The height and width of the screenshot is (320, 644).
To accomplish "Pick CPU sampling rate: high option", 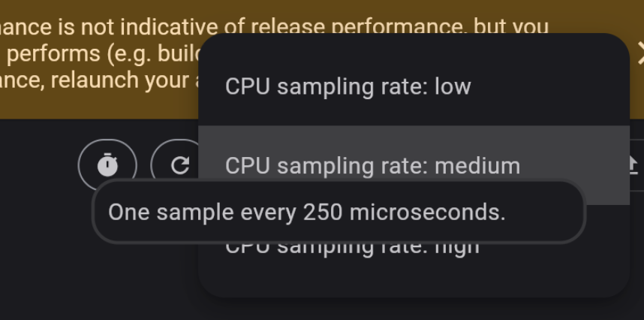I will click(353, 249).
